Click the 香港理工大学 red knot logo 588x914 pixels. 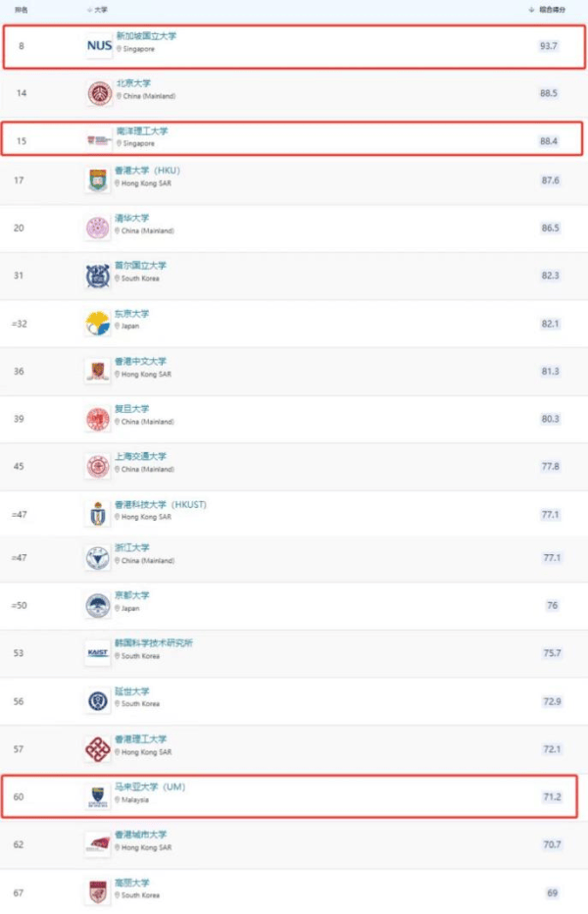click(99, 748)
